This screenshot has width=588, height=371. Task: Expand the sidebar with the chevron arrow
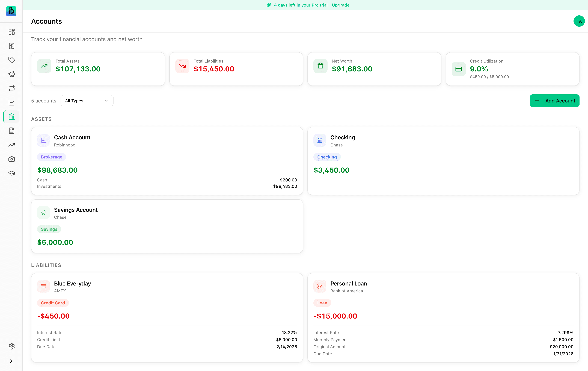coord(11,361)
